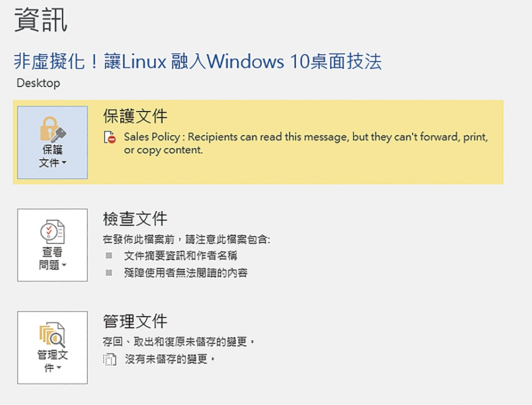Viewport: 532px width, 405px height.
Task: Expand the 管理文件 dropdown arrow
Action: coord(59,368)
